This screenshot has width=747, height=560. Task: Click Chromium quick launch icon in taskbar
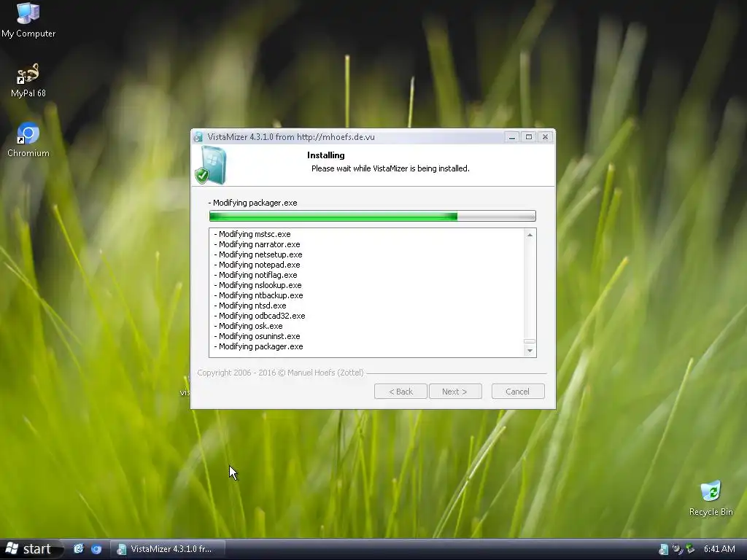point(96,549)
